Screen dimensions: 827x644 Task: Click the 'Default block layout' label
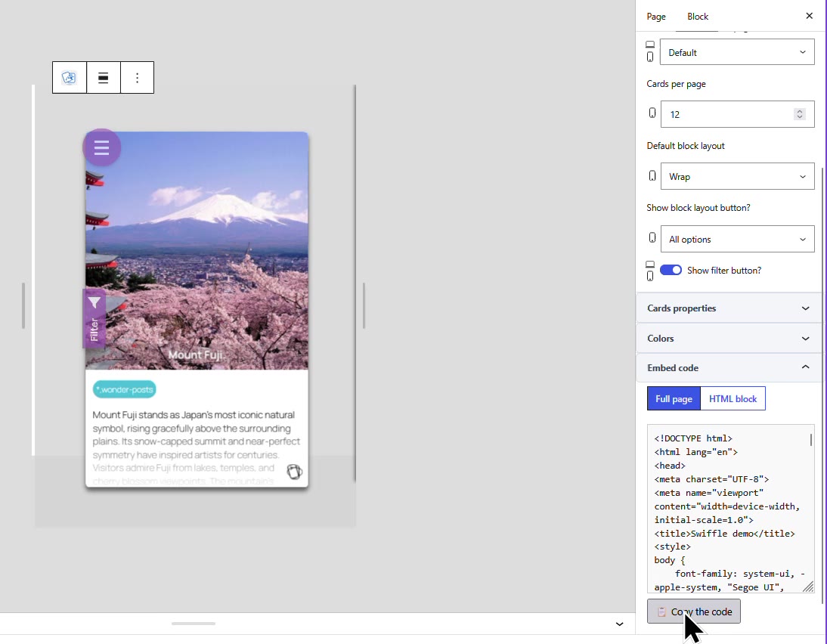click(x=686, y=146)
